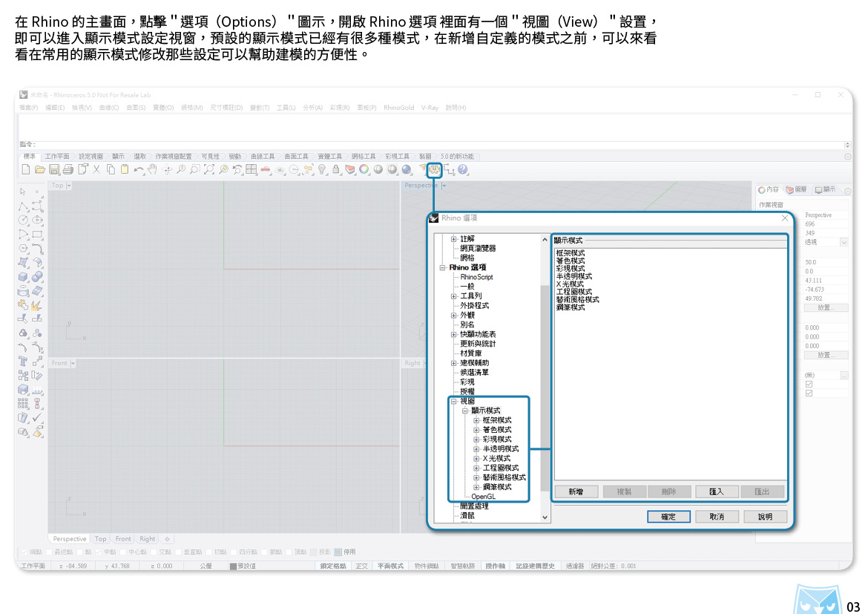This screenshot has width=868, height=614.
Task: Select the Box solid tool in left sidebar
Action: click(x=23, y=276)
